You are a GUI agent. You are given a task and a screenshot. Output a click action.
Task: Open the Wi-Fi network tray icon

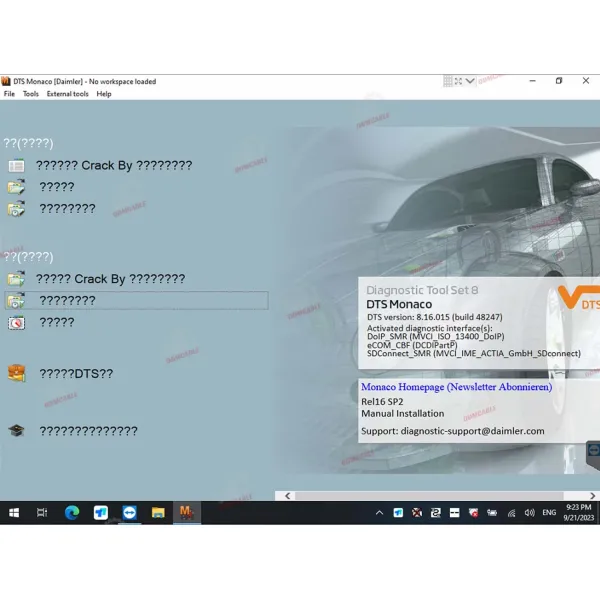click(511, 513)
